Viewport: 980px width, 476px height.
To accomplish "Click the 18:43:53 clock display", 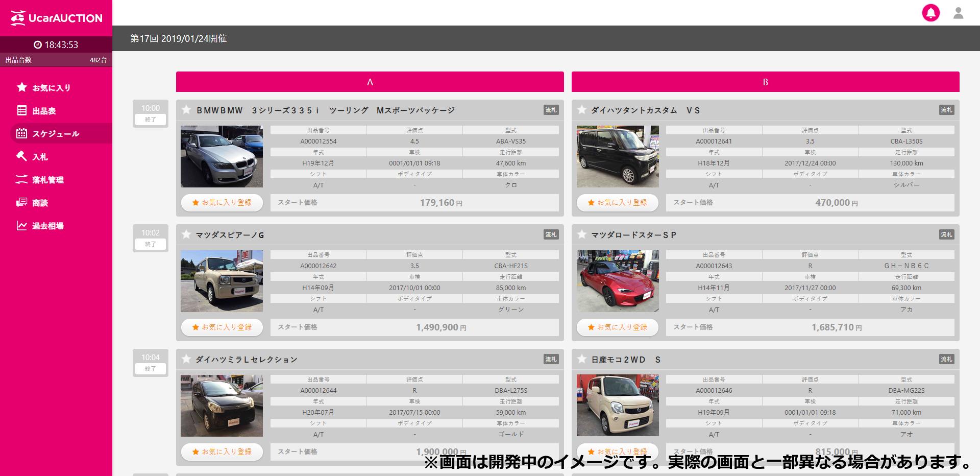I will pyautogui.click(x=56, y=45).
